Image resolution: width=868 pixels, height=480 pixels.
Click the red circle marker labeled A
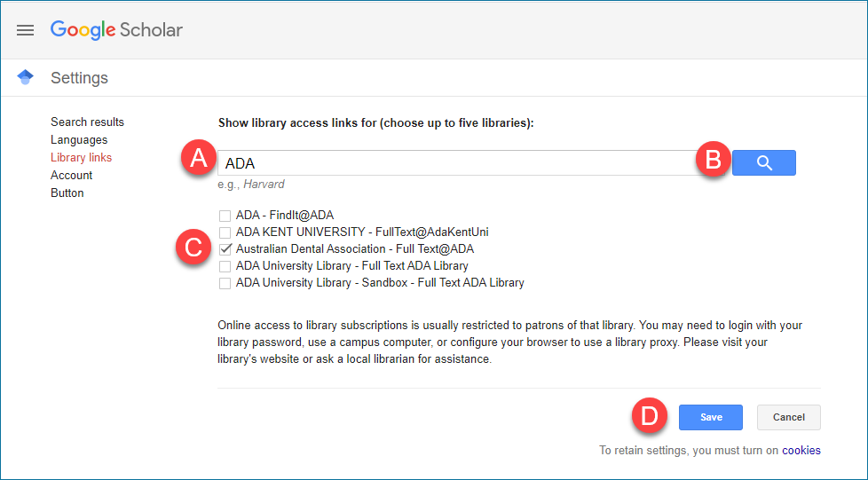pos(198,160)
